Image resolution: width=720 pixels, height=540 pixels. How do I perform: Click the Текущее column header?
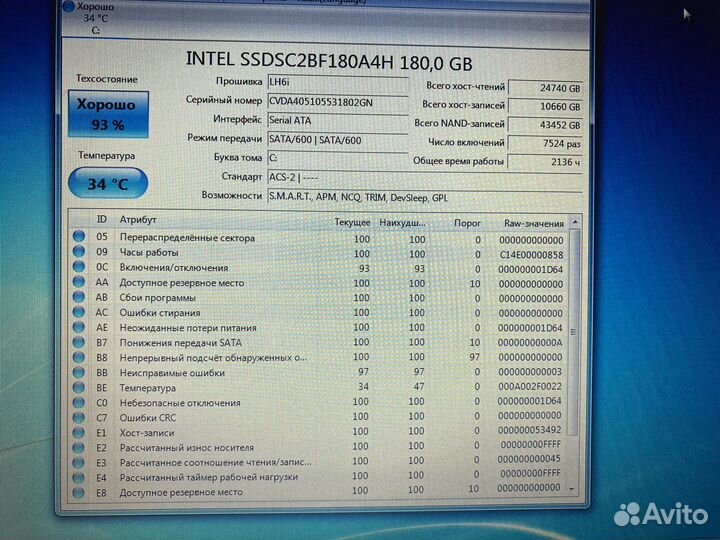(352, 222)
